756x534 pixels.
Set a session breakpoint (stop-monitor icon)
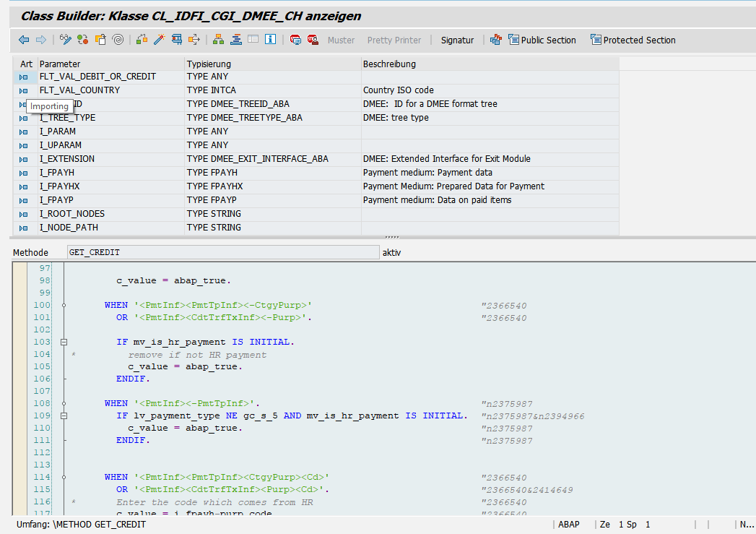tap(295, 40)
